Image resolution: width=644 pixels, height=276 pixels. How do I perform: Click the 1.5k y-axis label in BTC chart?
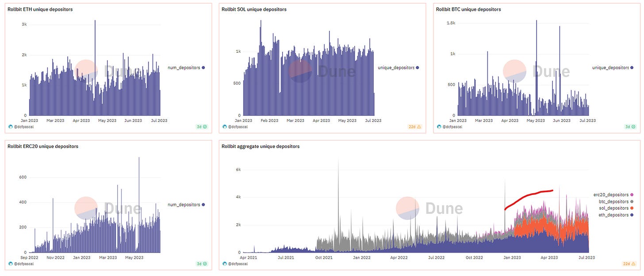[x=451, y=23]
